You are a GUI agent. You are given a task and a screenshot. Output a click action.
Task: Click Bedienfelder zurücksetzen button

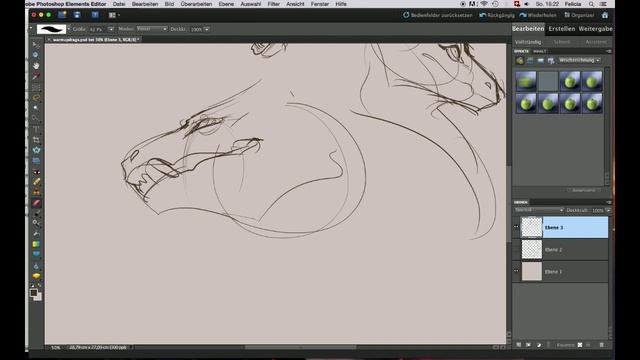pyautogui.click(x=438, y=15)
